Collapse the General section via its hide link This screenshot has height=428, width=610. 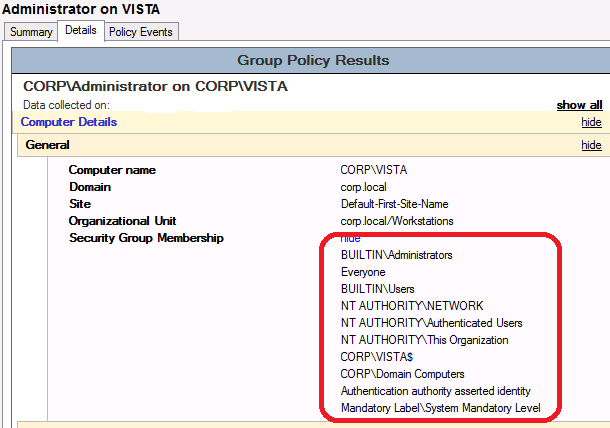[x=591, y=145]
